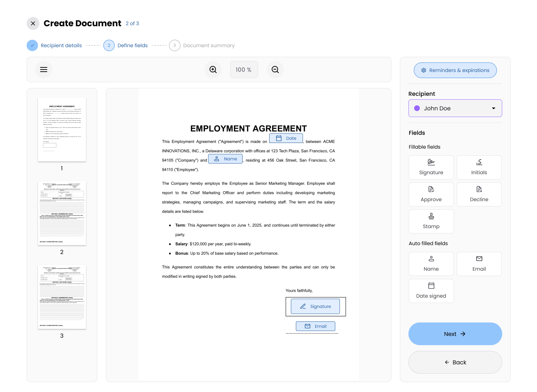Add the auto-filled Name field
537x392 pixels.
point(431,264)
